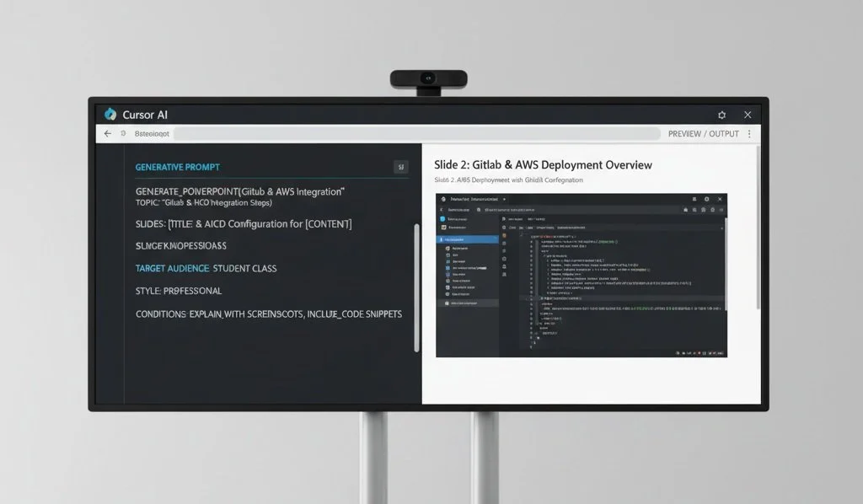Click the prompt panel vertical scrollbar
The width and height of the screenshot is (863, 504).
416,287
